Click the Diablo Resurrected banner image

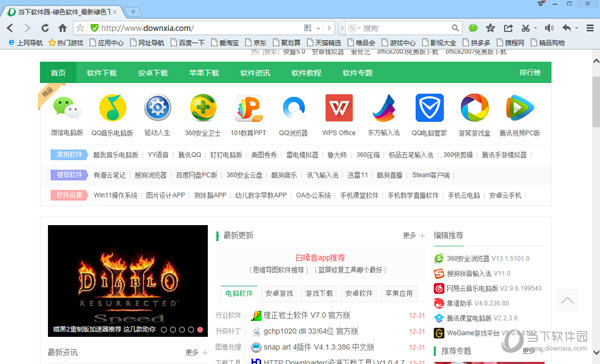128,281
